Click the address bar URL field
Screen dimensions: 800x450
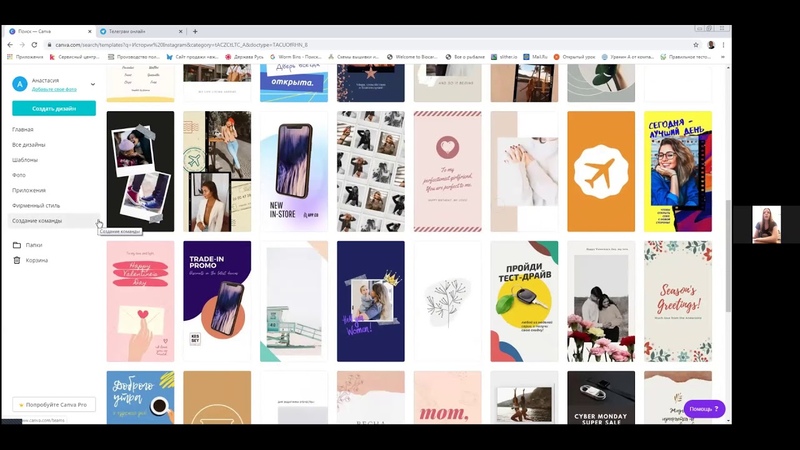365,45
